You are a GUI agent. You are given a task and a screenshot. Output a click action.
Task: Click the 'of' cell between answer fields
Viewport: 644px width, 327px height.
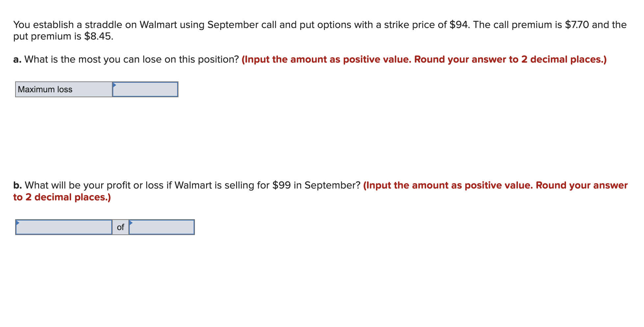pos(121,227)
